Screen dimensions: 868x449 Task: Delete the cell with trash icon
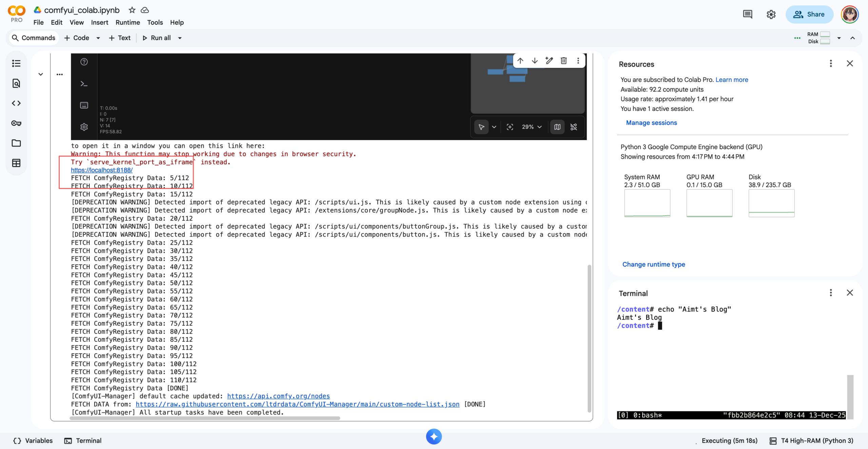click(x=564, y=61)
